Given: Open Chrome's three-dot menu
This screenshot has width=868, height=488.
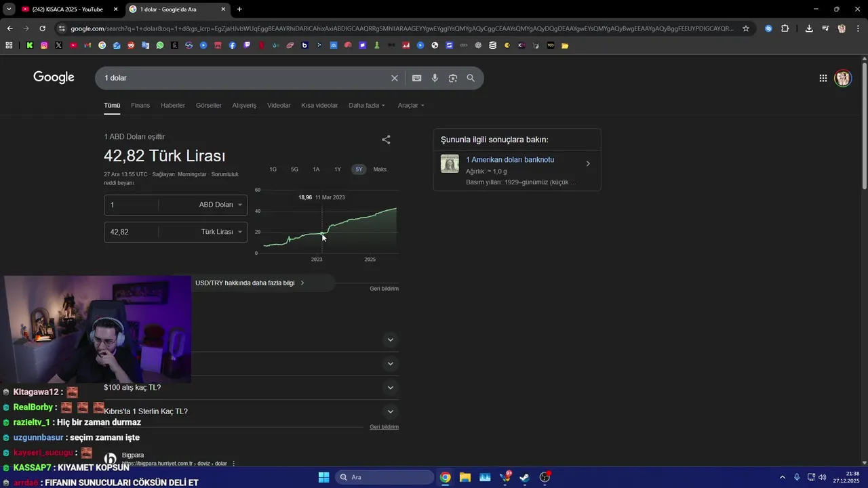Looking at the screenshot, I should (857, 28).
